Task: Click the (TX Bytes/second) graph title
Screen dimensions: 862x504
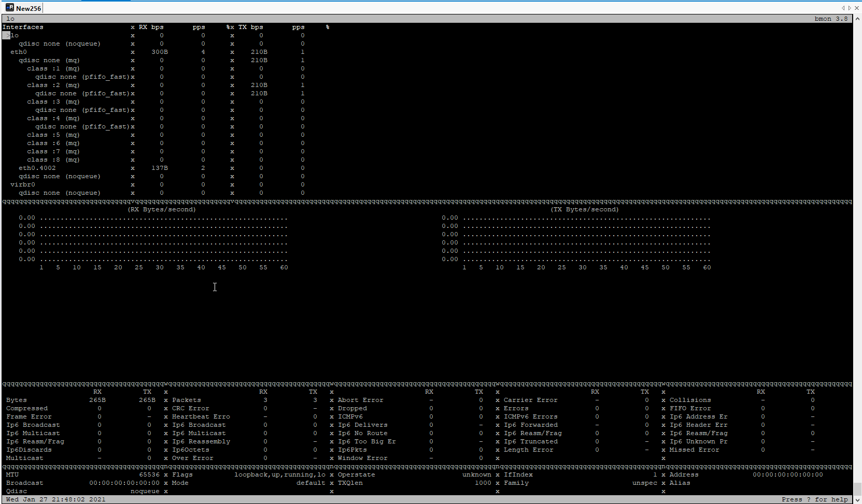Action: tap(585, 209)
